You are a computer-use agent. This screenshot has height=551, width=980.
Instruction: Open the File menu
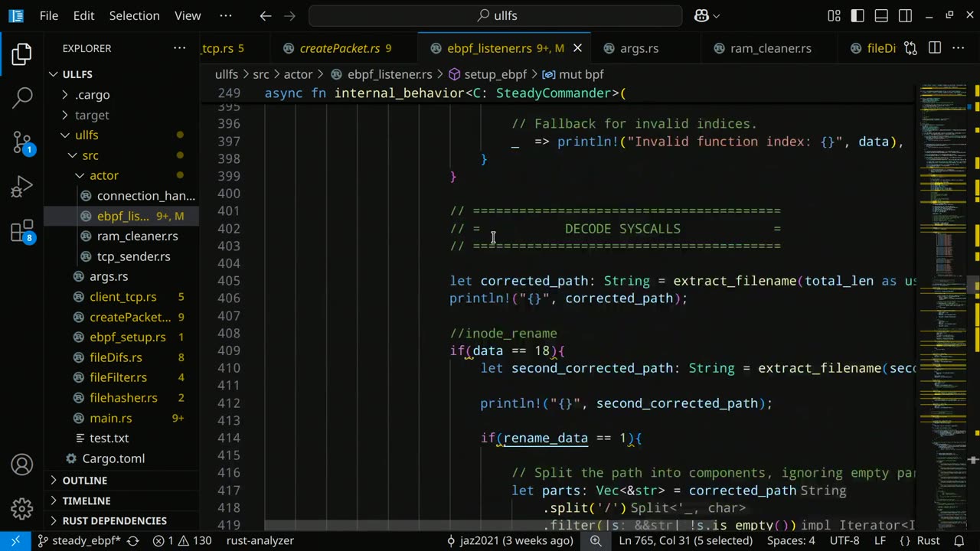tap(48, 15)
